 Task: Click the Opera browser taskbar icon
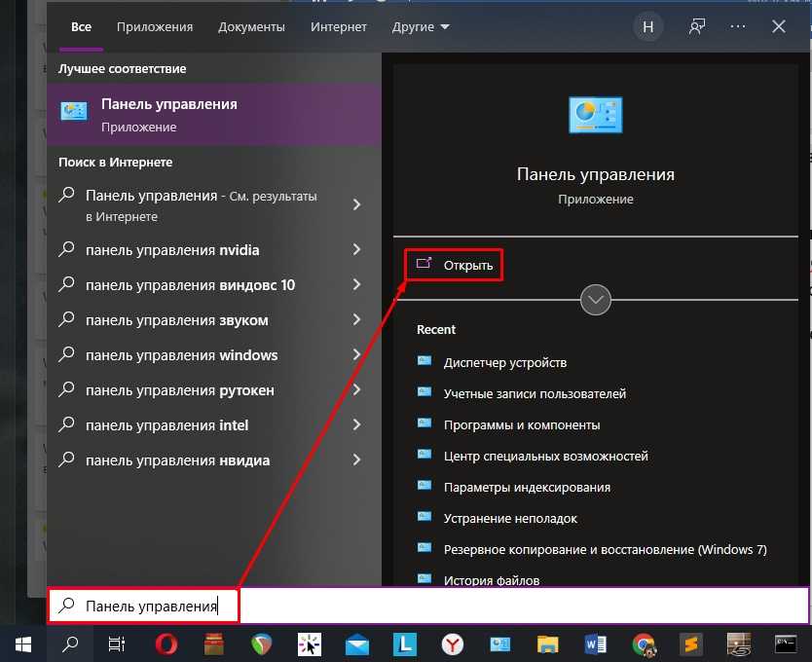(x=166, y=644)
